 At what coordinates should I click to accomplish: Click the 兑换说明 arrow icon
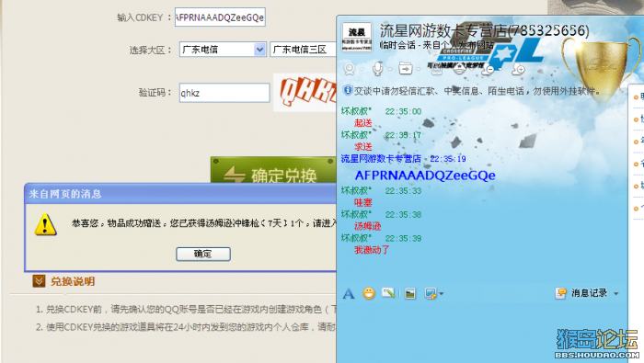pos(39,281)
